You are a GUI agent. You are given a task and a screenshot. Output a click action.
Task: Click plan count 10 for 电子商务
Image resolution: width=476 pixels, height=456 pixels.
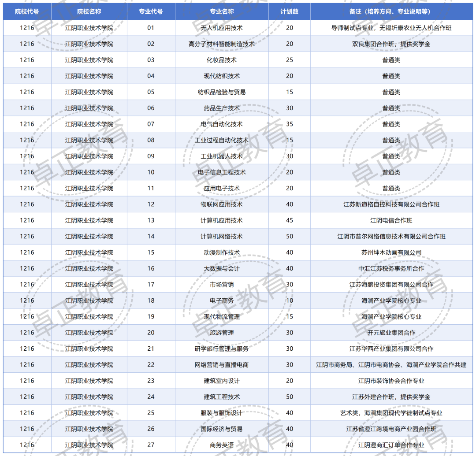click(290, 300)
